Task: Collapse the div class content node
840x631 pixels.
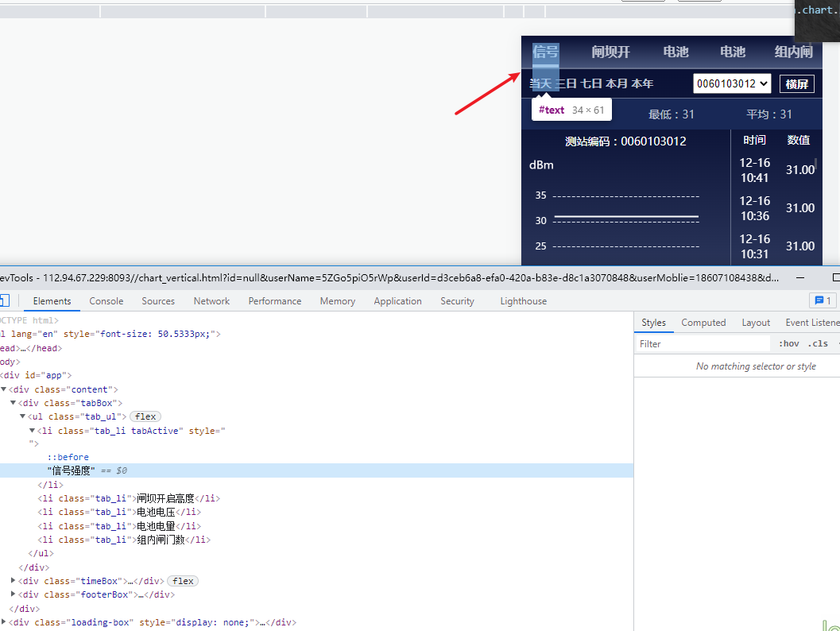Action: pos(4,389)
